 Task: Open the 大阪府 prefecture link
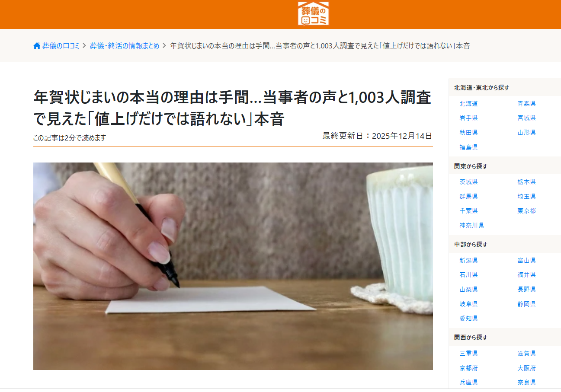[x=526, y=368]
